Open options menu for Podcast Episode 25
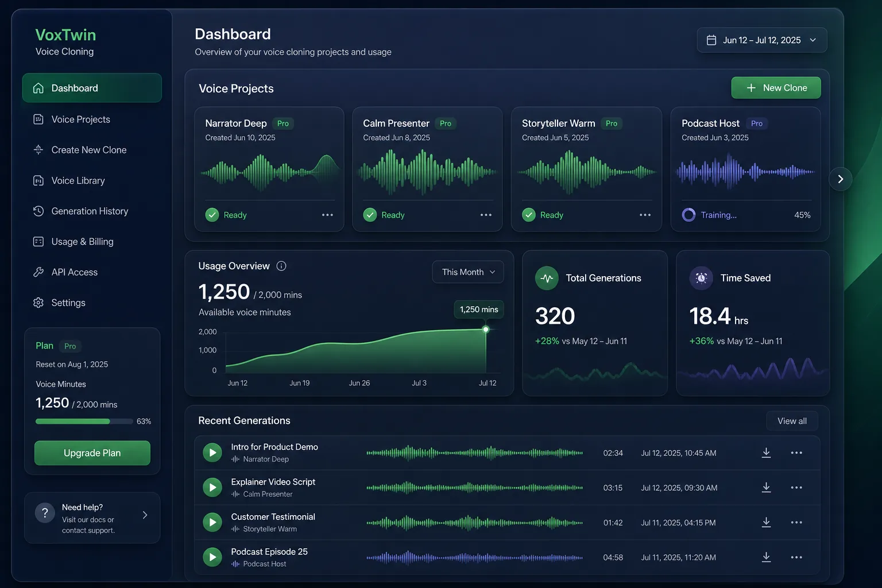 (x=796, y=557)
